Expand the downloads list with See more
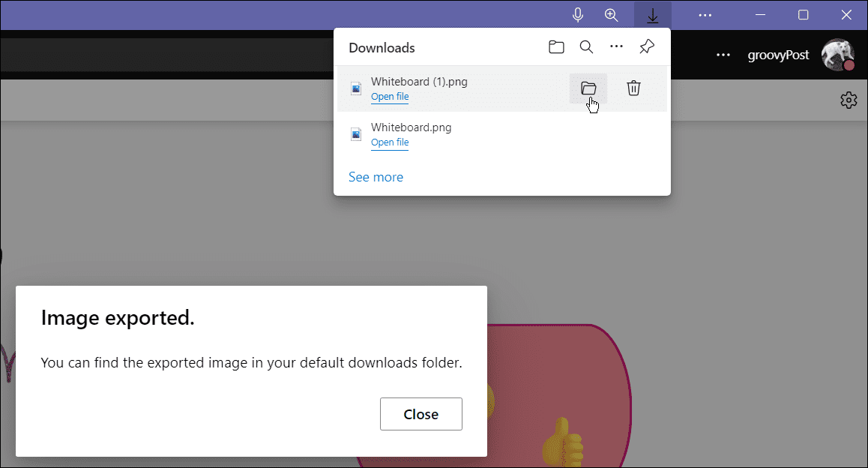The height and width of the screenshot is (468, 868). [376, 176]
